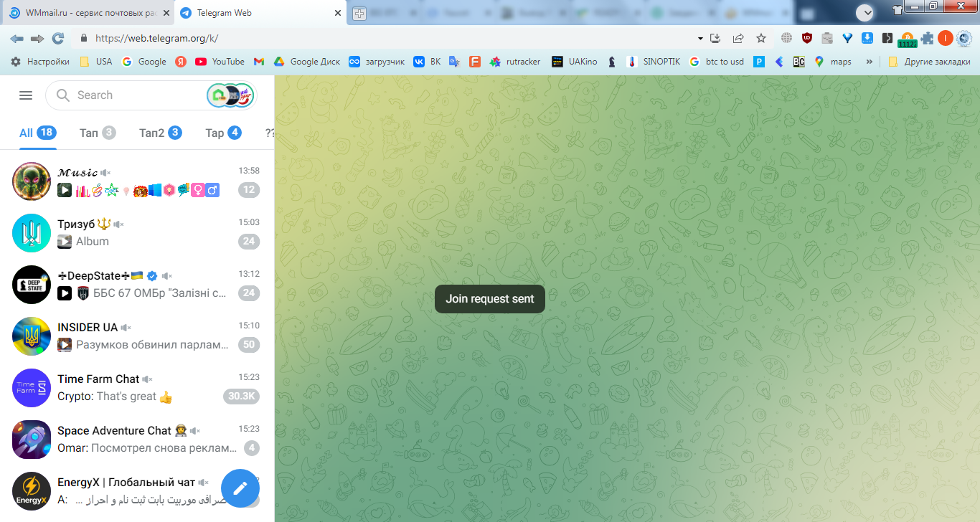Image resolution: width=980 pixels, height=522 pixels.
Task: Open the Music chat
Action: [x=137, y=181]
